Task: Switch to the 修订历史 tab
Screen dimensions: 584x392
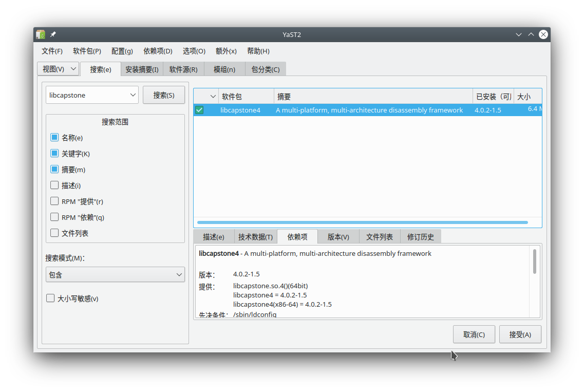Action: point(421,236)
